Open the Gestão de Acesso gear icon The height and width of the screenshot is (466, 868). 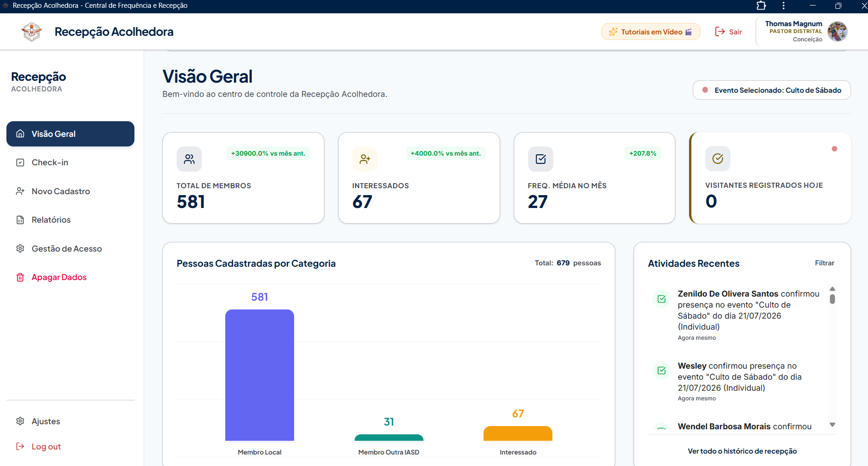click(20, 248)
